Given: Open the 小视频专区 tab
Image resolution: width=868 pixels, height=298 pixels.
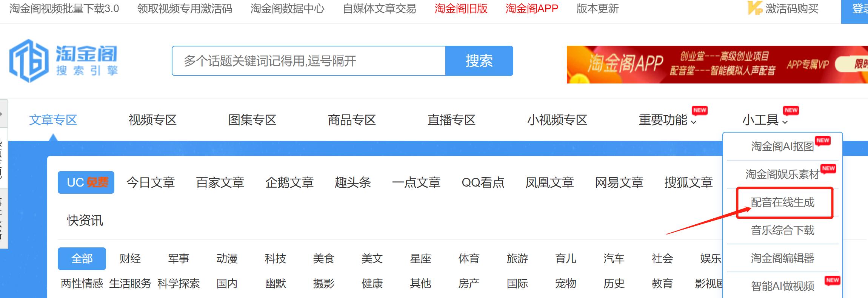Looking at the screenshot, I should point(557,120).
